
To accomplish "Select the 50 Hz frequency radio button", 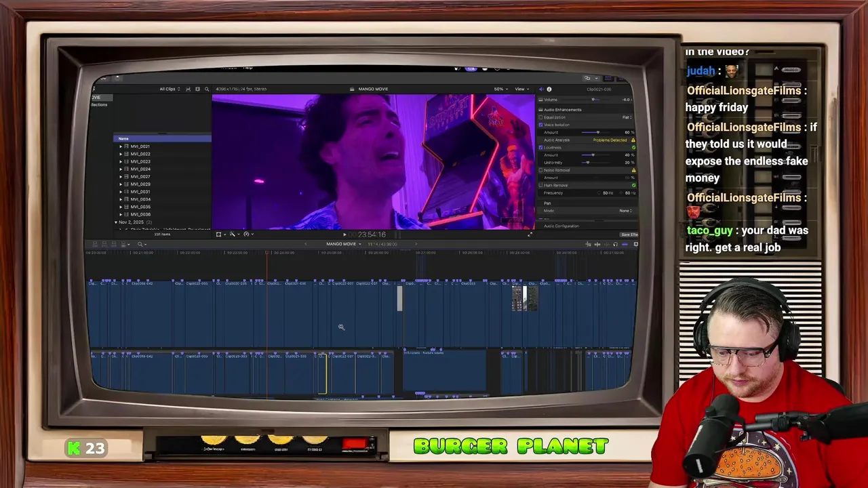I will [x=598, y=193].
